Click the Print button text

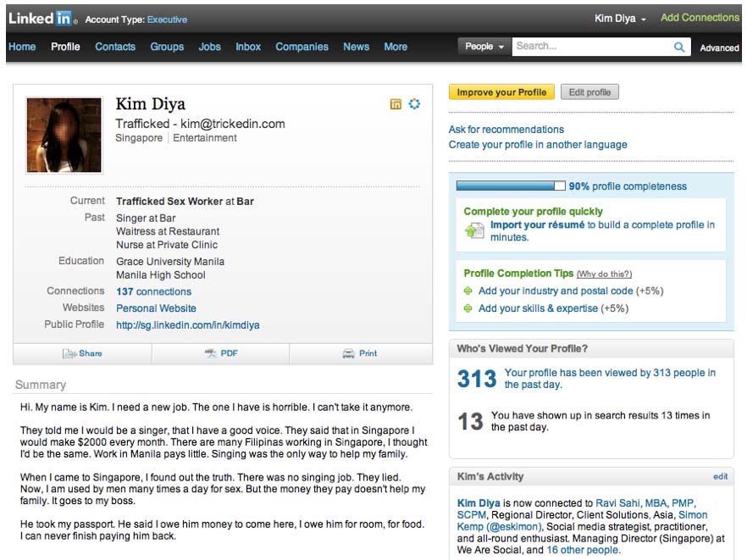click(368, 353)
